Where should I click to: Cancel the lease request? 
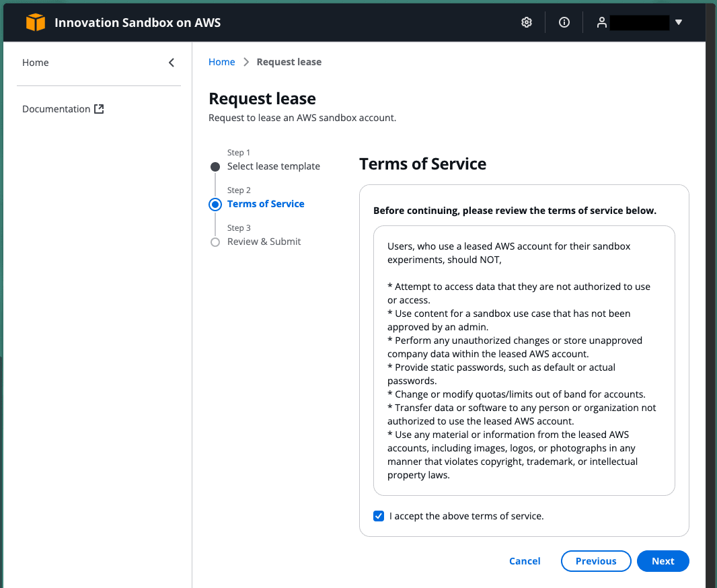pyautogui.click(x=525, y=561)
